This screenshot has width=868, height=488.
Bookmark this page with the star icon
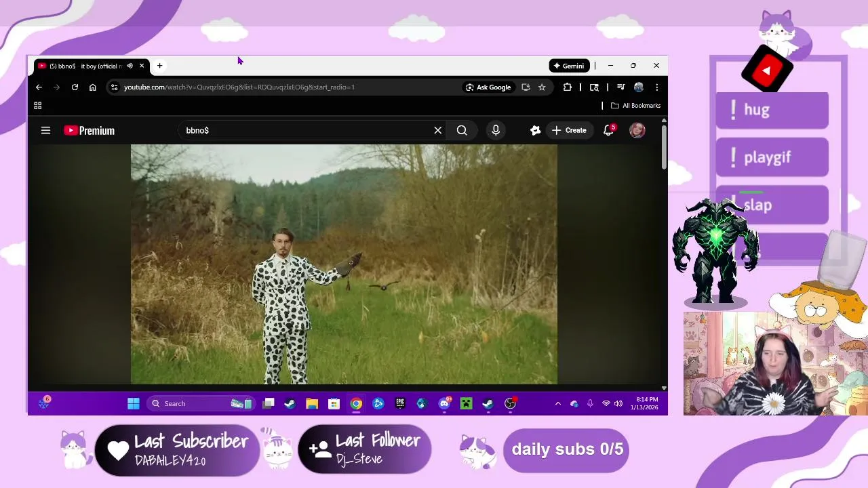click(542, 87)
